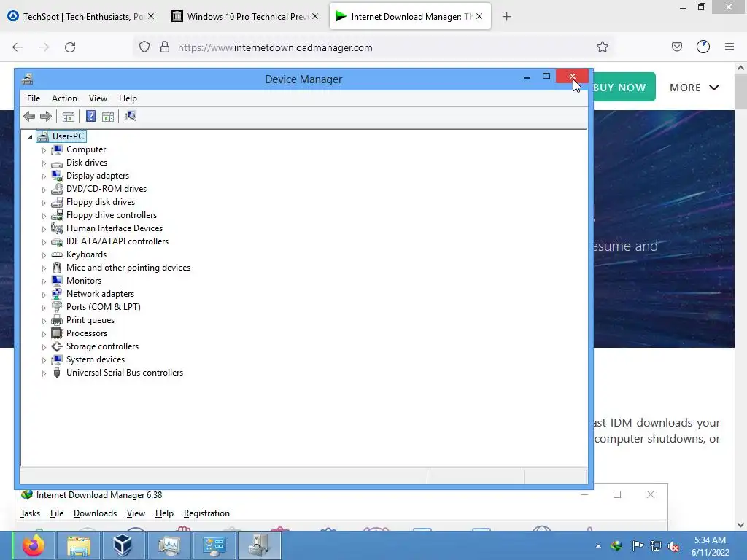Click the Firefox address bar URL
This screenshot has width=747, height=560.
(275, 47)
